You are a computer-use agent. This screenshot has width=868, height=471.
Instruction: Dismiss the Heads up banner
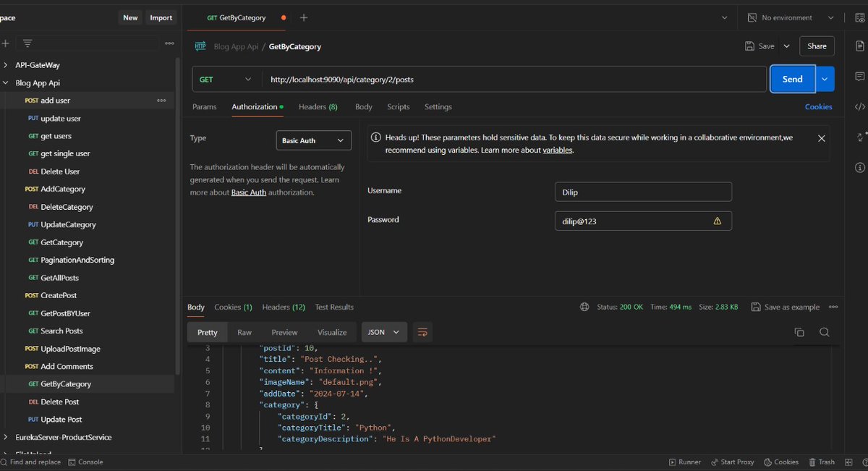click(821, 137)
